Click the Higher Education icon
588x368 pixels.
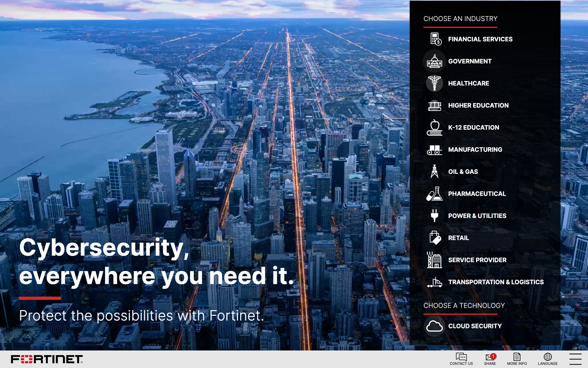[434, 105]
